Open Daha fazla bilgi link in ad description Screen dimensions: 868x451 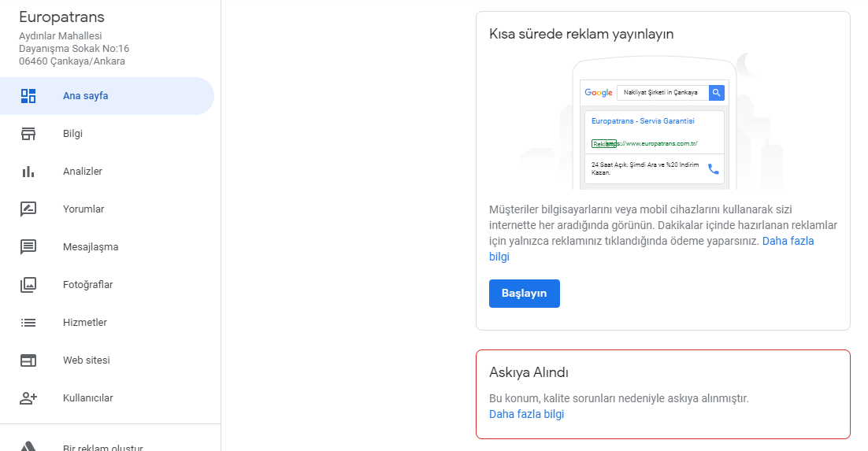coord(651,249)
